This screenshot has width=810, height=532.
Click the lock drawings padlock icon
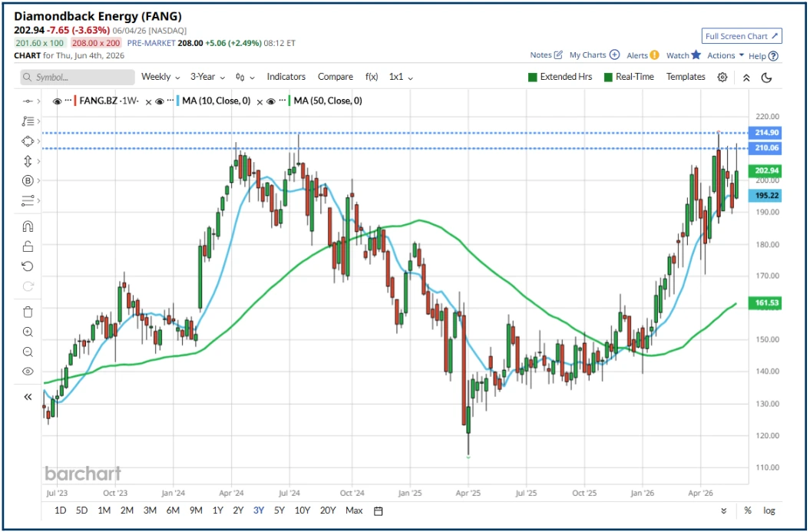coord(28,246)
